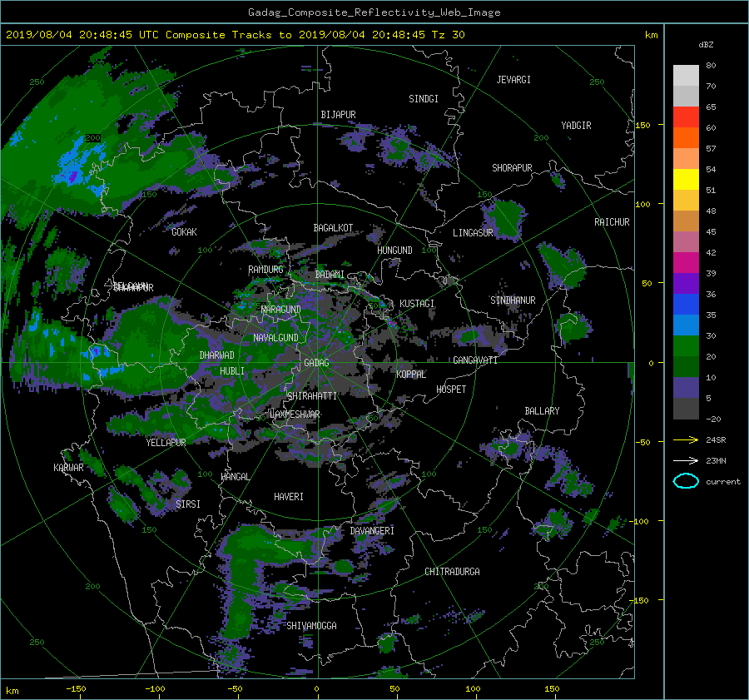Click the GADAG radar center label
749x700 pixels.
316,363
